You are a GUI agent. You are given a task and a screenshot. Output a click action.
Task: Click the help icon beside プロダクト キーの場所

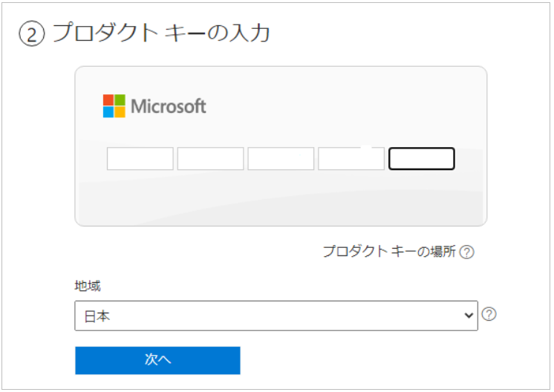click(x=466, y=252)
